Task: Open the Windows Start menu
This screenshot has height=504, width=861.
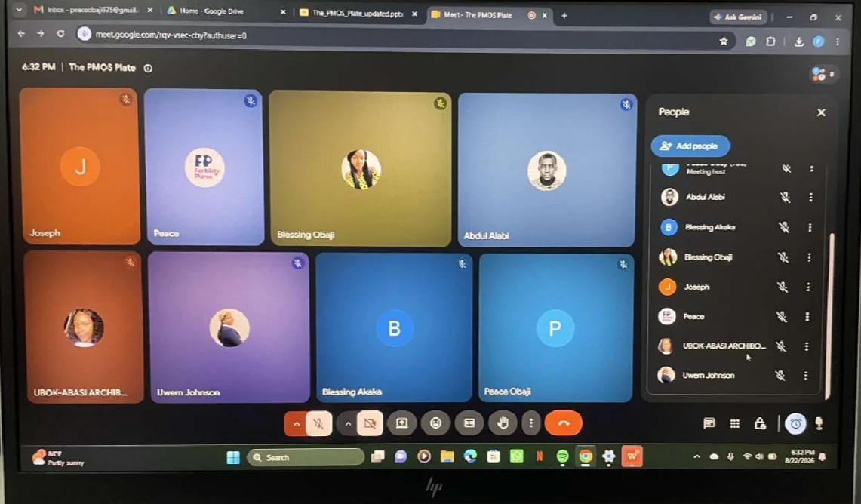Action: (x=233, y=457)
